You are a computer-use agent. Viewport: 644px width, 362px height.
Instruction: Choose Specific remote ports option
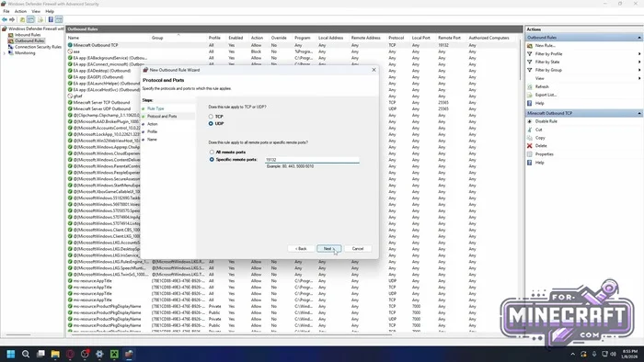(x=212, y=160)
